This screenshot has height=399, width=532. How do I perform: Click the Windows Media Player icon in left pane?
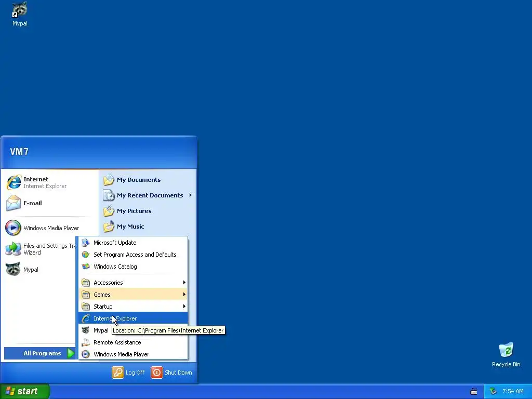(13, 228)
